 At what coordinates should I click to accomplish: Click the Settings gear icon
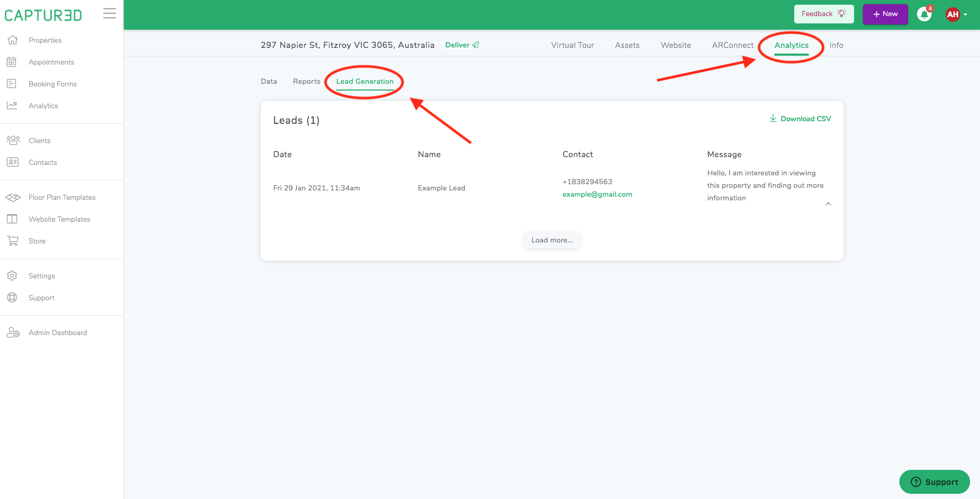[12, 276]
